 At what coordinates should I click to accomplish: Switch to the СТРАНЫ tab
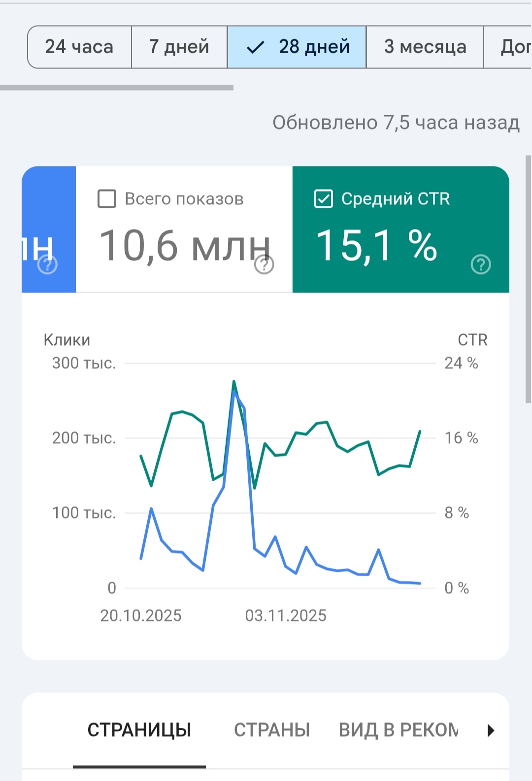coord(272,730)
